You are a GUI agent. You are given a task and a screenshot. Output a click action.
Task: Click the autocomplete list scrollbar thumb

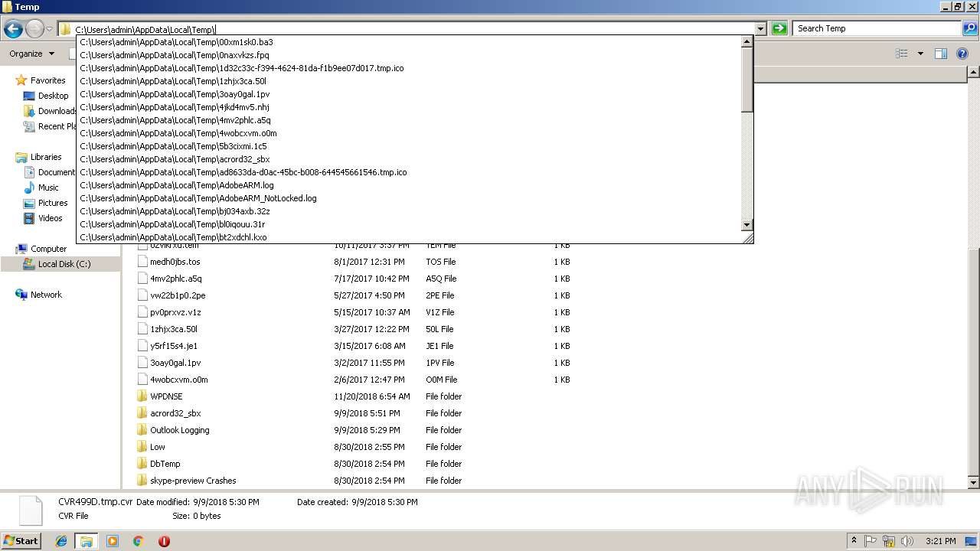(747, 80)
